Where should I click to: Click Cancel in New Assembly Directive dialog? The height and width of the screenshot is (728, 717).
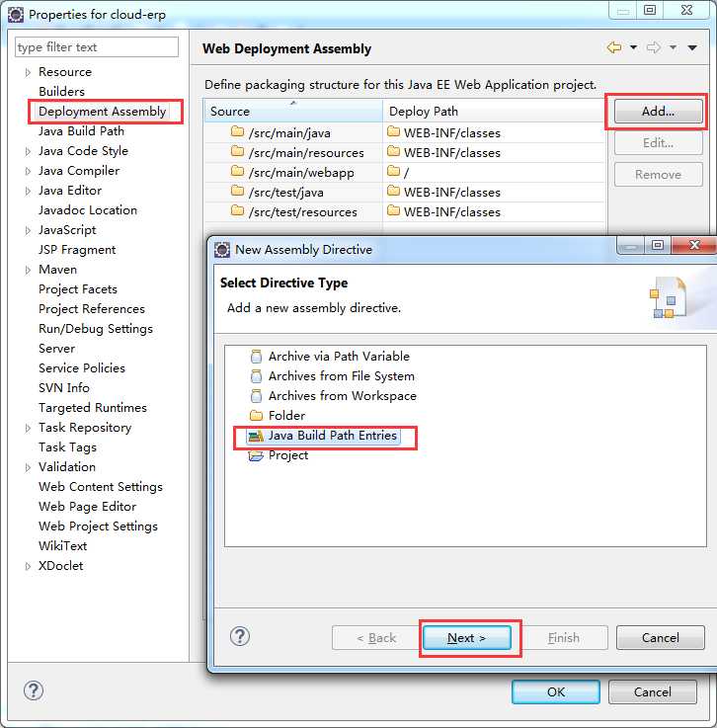click(x=661, y=638)
